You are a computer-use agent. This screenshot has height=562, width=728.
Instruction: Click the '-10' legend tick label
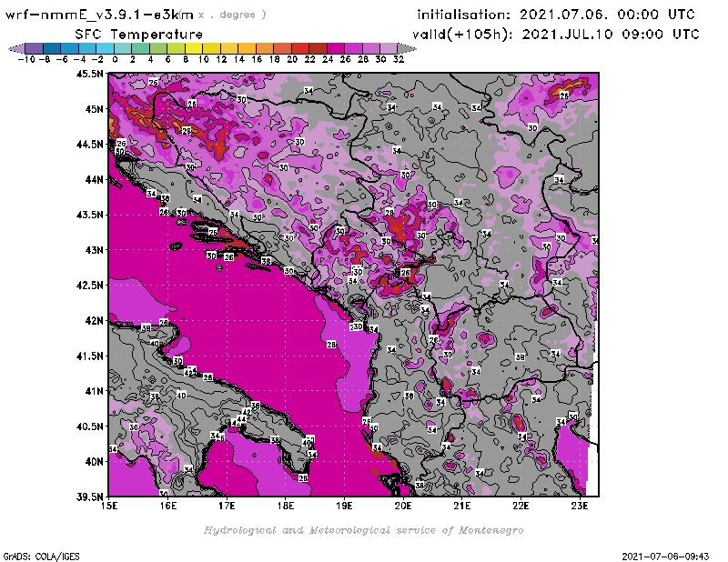[26, 59]
